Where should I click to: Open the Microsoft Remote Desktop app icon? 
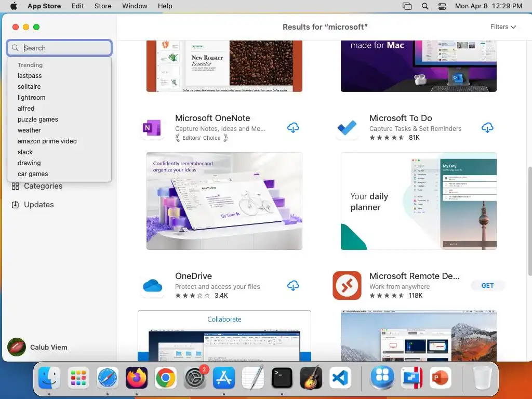coord(347,286)
